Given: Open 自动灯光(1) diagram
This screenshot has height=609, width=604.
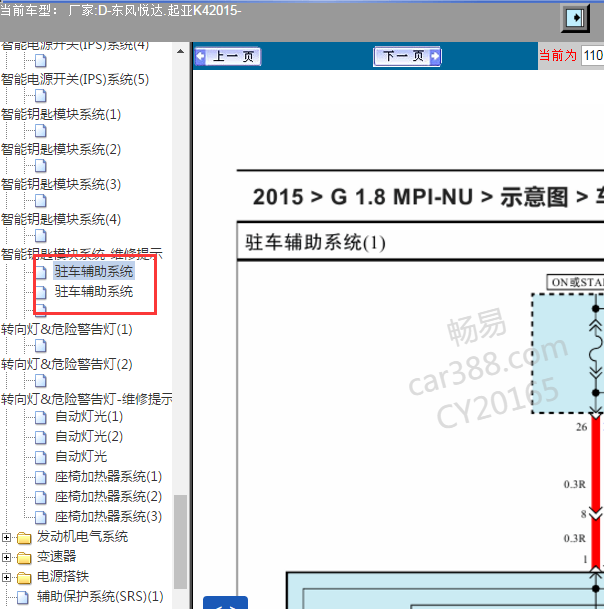Looking at the screenshot, I should [89, 416].
